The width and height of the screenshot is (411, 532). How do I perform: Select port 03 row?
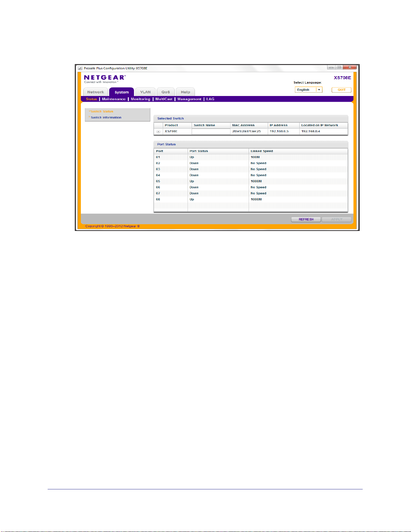click(251, 169)
